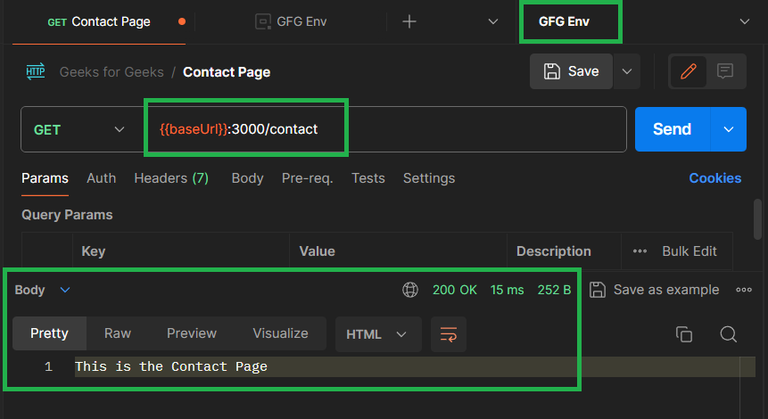
Task: Expand the tabs list chevron
Action: tap(493, 22)
